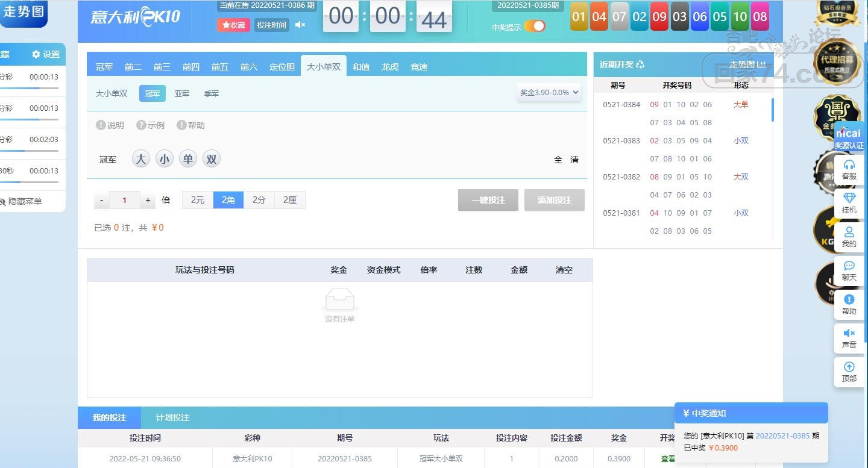Click draw row 0521-0382 in recent draws
Image resolution: width=868 pixels, height=468 pixels.
pos(682,186)
